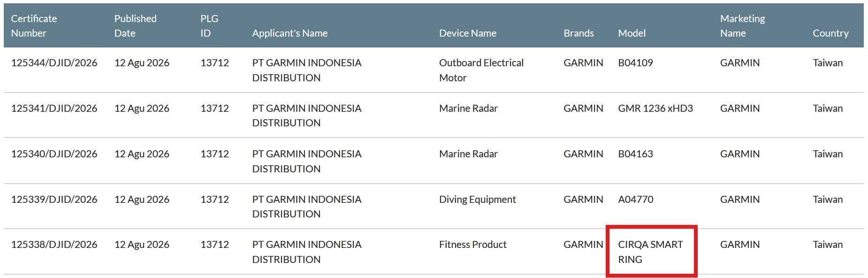Select the Diving Equipment device name
868x278 pixels.
tap(477, 200)
